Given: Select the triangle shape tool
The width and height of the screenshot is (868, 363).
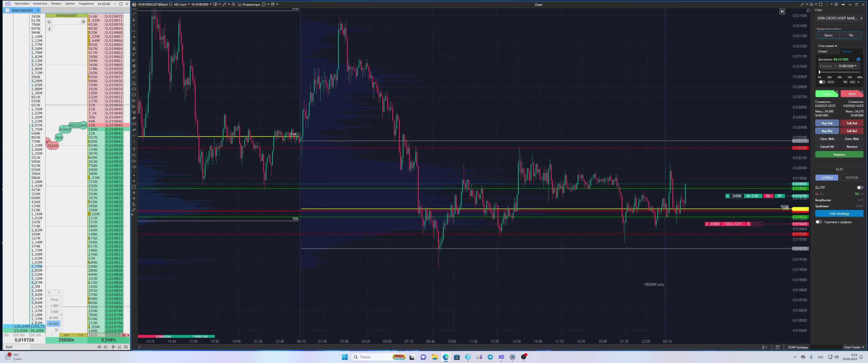Looking at the screenshot, I should [x=134, y=83].
